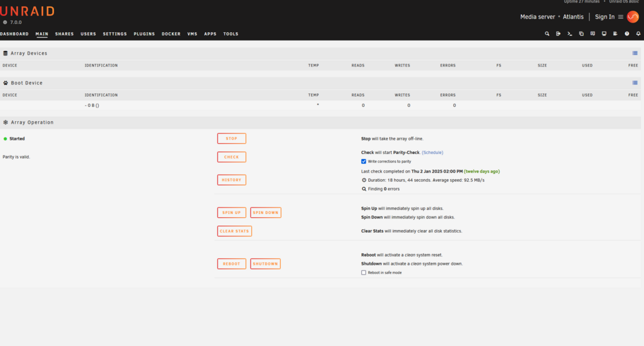644x346 pixels.
Task: Click the Boot Device section header
Action: 320,82
